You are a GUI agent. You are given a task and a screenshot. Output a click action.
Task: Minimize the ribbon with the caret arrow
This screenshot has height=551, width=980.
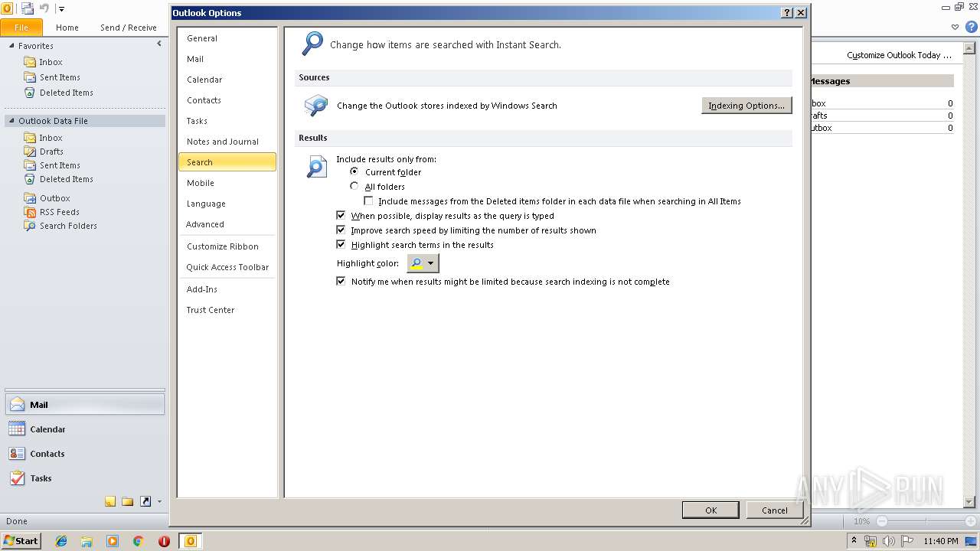point(955,27)
